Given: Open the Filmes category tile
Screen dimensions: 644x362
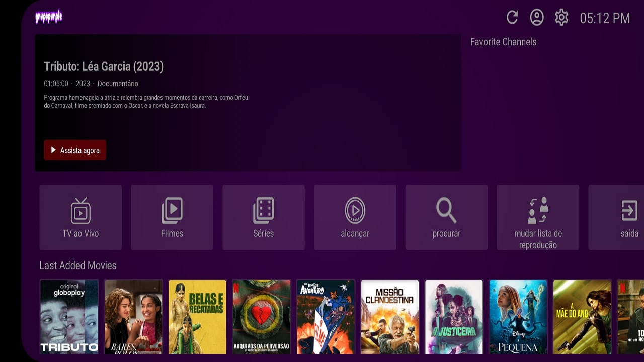Looking at the screenshot, I should 172,217.
